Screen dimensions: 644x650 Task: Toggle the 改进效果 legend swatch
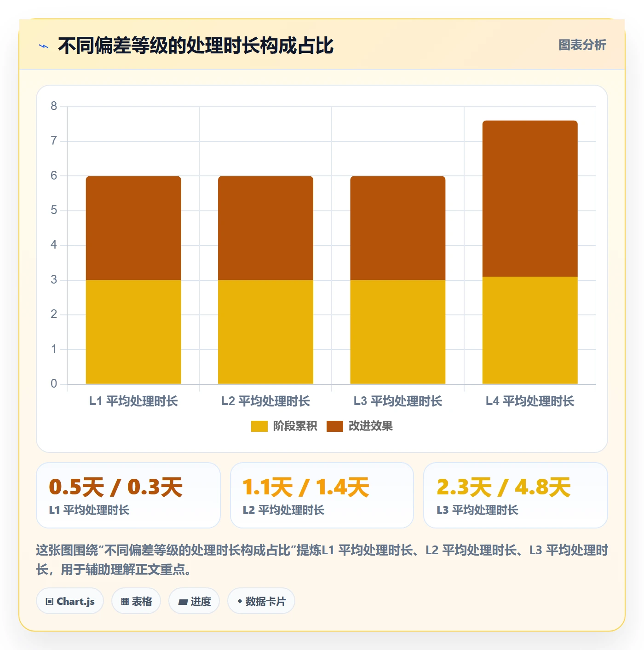pyautogui.click(x=335, y=426)
